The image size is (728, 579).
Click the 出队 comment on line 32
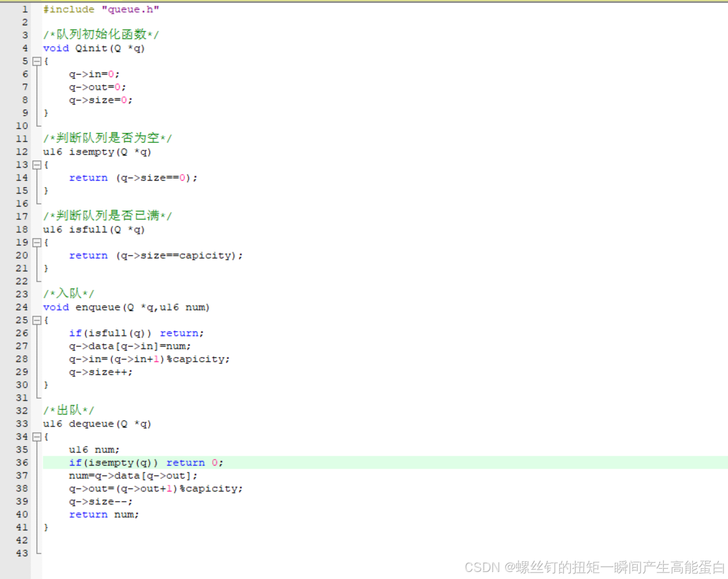(69, 410)
